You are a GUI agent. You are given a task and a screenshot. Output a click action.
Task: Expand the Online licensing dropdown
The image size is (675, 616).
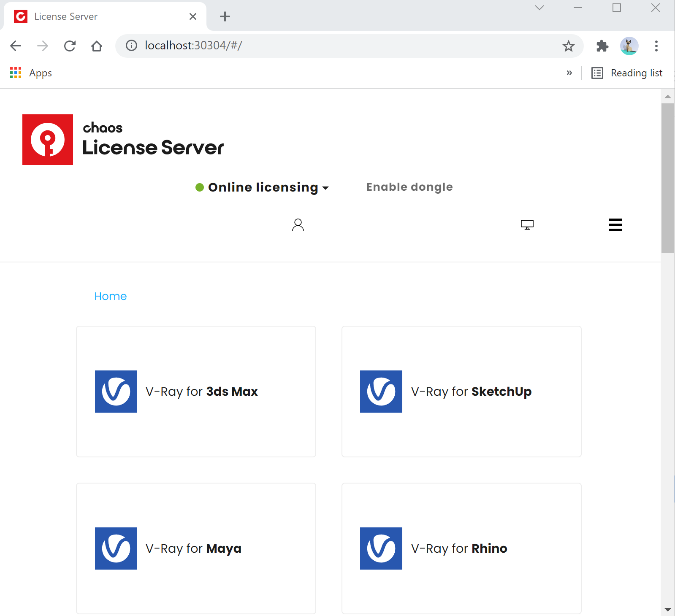262,187
